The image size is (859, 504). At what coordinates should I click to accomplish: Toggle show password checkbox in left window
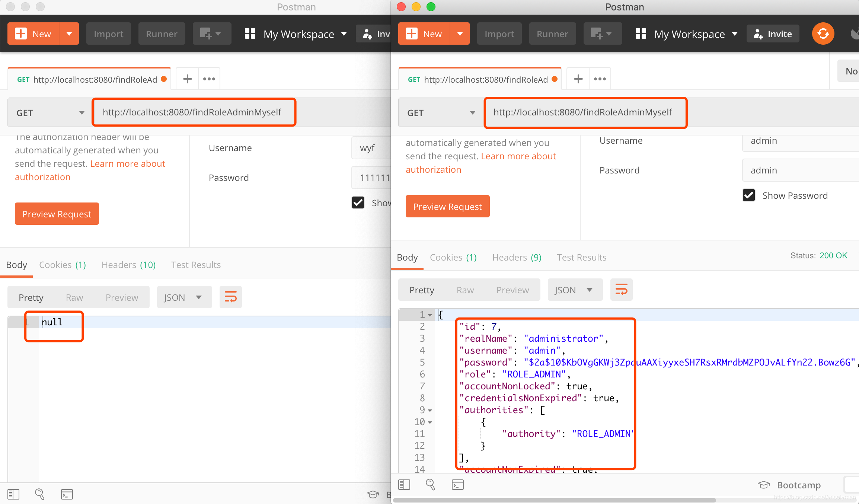coord(358,202)
